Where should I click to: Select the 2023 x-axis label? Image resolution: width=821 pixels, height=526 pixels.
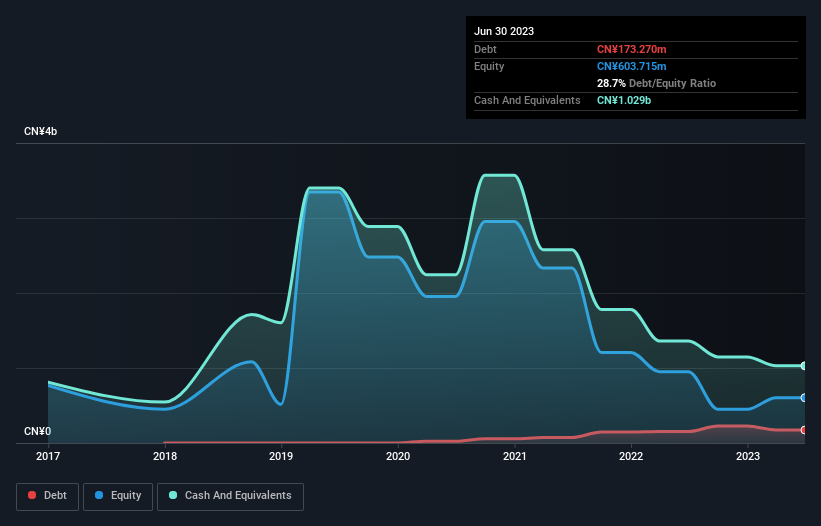tap(748, 456)
